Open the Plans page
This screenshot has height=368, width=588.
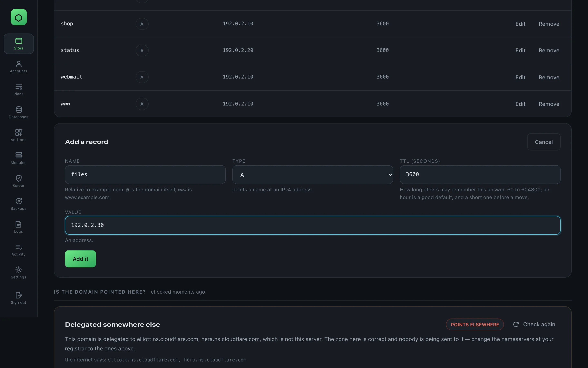click(x=19, y=90)
